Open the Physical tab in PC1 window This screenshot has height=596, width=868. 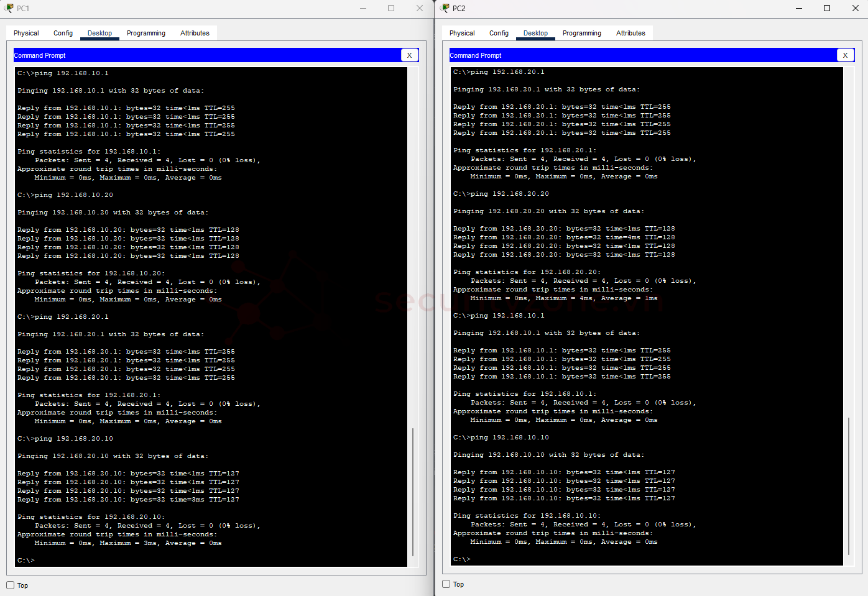click(26, 33)
